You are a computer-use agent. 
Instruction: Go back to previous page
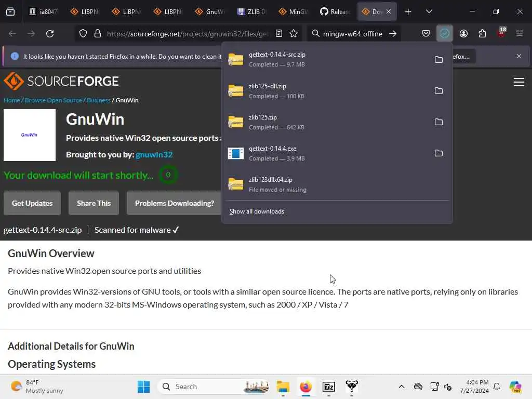click(x=12, y=34)
